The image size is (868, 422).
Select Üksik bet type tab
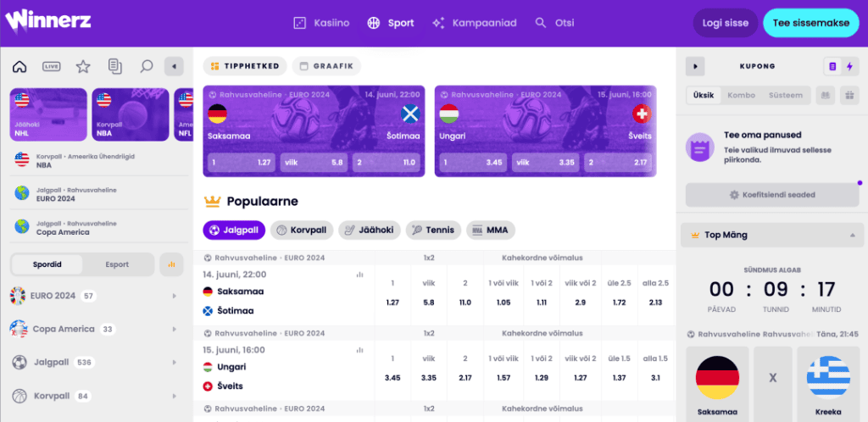(x=703, y=95)
